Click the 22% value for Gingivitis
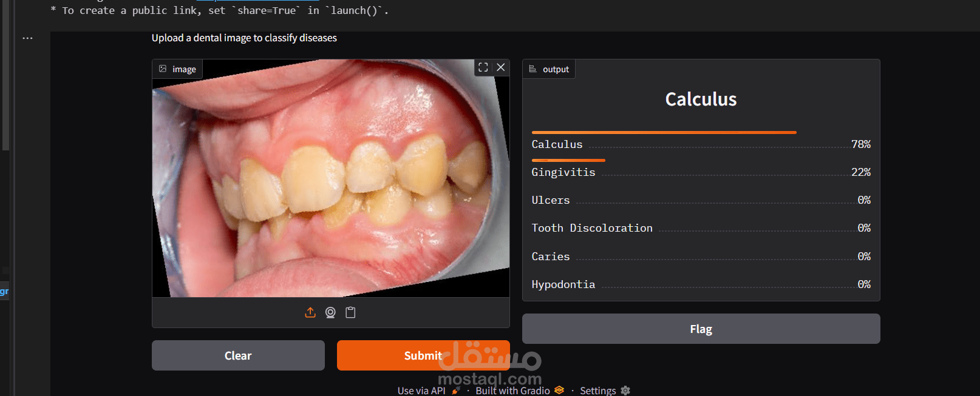980x396 pixels. [x=861, y=172]
